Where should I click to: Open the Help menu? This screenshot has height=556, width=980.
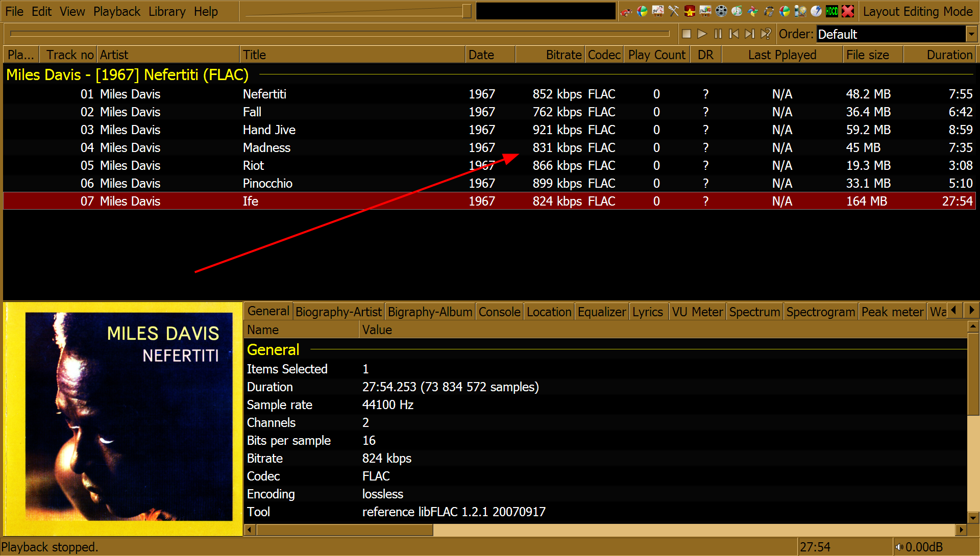pos(206,11)
